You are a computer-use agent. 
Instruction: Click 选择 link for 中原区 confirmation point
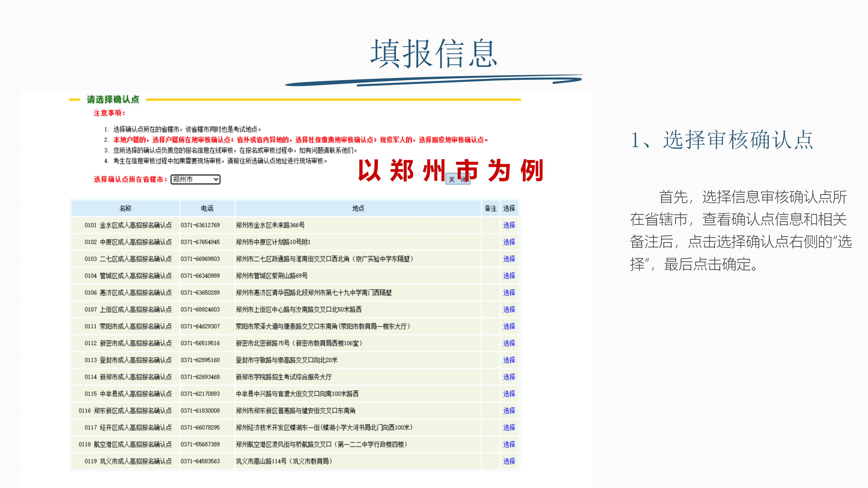click(509, 242)
